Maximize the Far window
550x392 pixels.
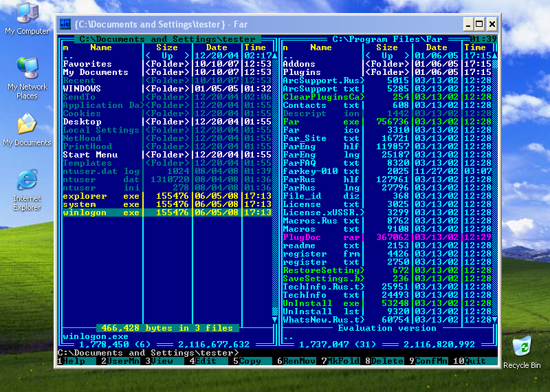479,24
